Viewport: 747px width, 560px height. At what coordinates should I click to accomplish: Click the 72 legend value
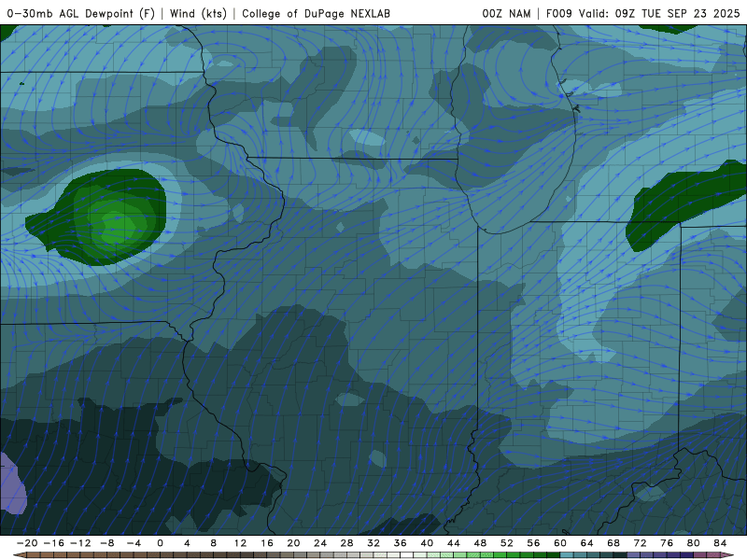[641, 543]
